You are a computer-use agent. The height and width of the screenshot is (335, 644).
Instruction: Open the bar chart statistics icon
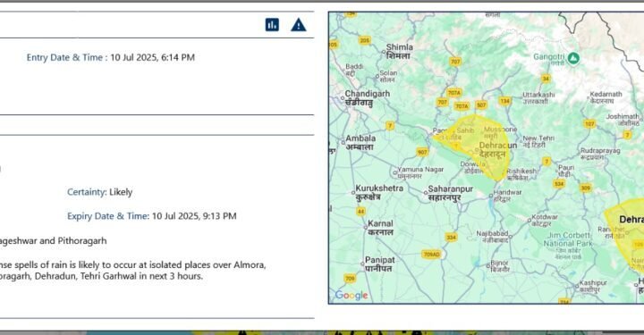(272, 25)
